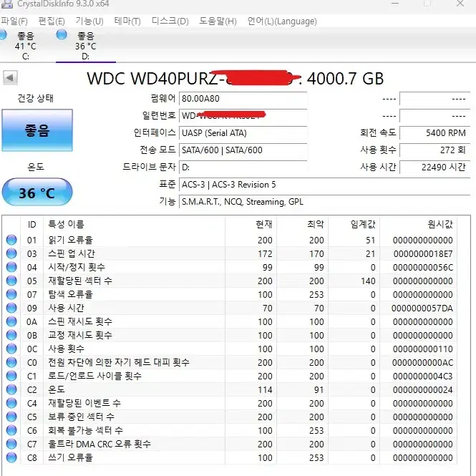Click the rotation speed value 5400 RPM
This screenshot has width=476, height=476.
click(434, 133)
